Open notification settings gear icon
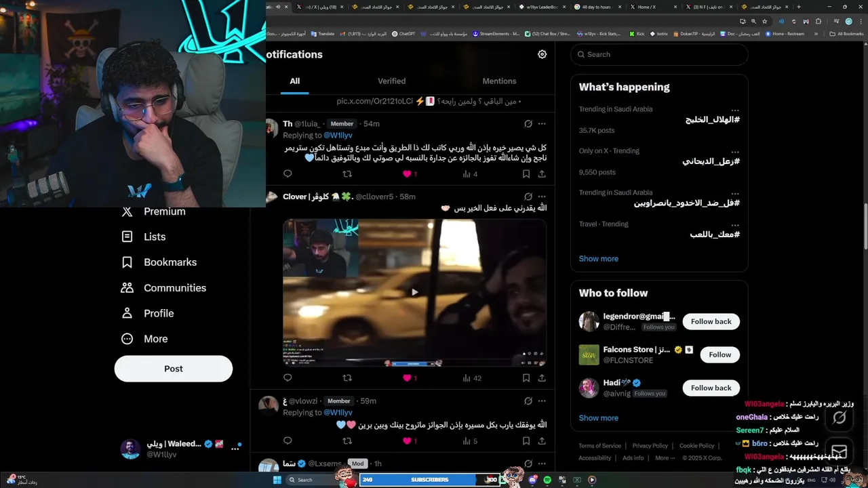This screenshot has height=488, width=868. click(542, 54)
